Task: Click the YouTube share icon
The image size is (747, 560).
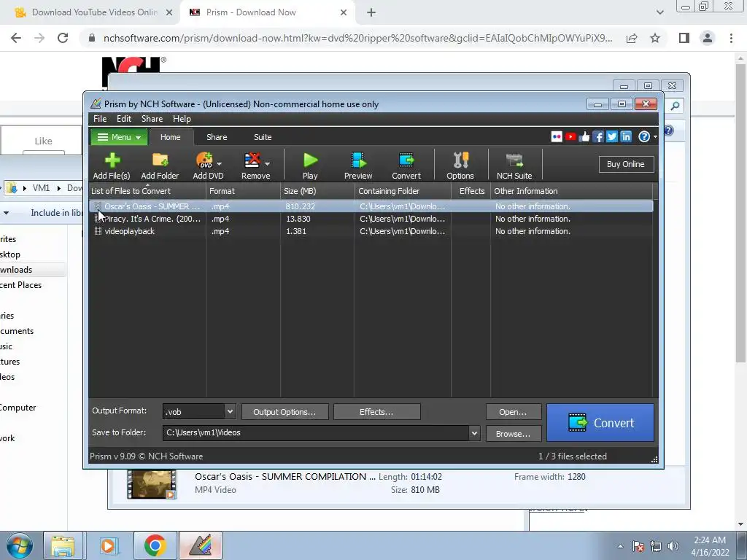Action: 570,137
